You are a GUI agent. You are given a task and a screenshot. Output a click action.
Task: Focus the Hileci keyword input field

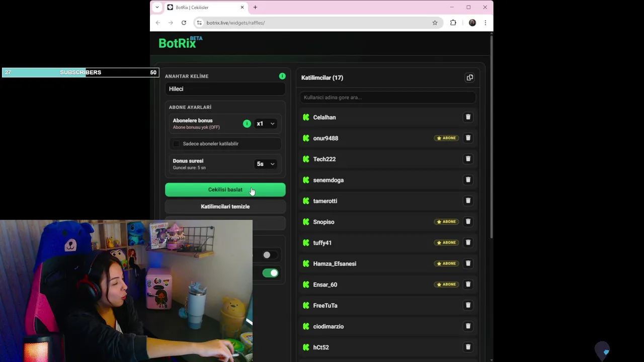pyautogui.click(x=225, y=89)
